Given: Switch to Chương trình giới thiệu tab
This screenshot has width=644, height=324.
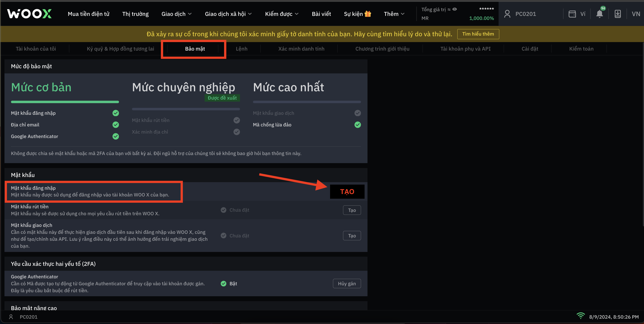Looking at the screenshot, I should (x=382, y=49).
